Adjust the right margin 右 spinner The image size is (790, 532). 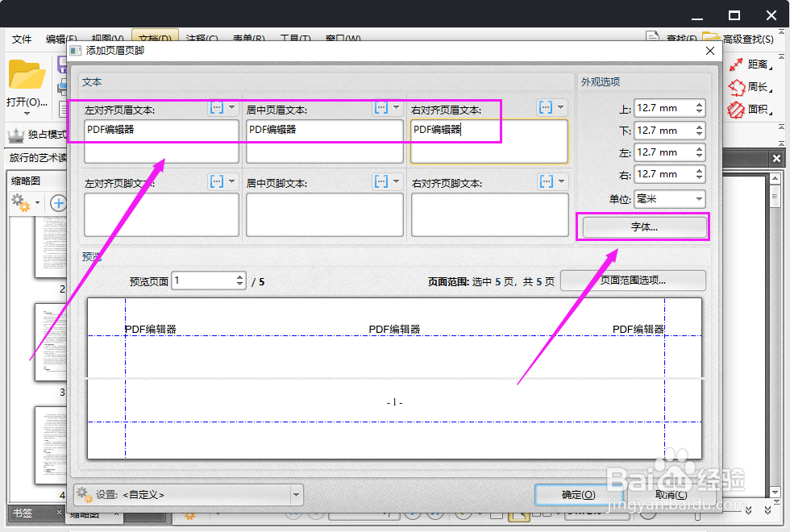[699, 174]
